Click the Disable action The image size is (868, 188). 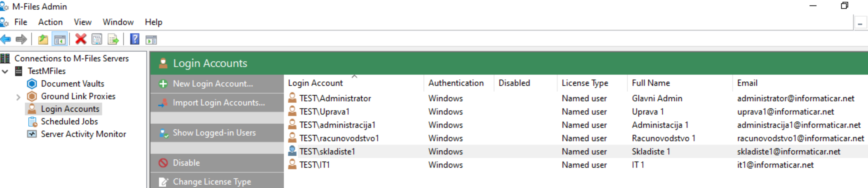[x=217, y=163]
